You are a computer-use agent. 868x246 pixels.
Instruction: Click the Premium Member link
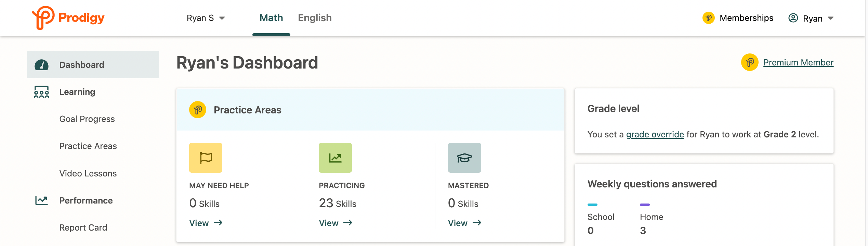pyautogui.click(x=798, y=62)
